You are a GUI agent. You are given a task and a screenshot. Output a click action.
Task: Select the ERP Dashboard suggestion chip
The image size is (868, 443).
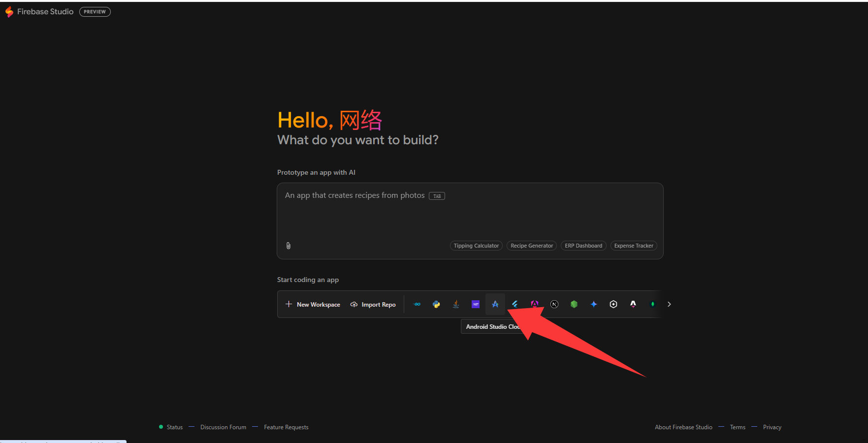pyautogui.click(x=583, y=246)
